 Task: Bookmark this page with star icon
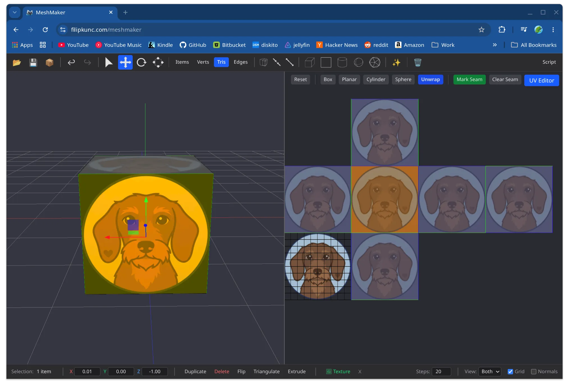coord(482,29)
